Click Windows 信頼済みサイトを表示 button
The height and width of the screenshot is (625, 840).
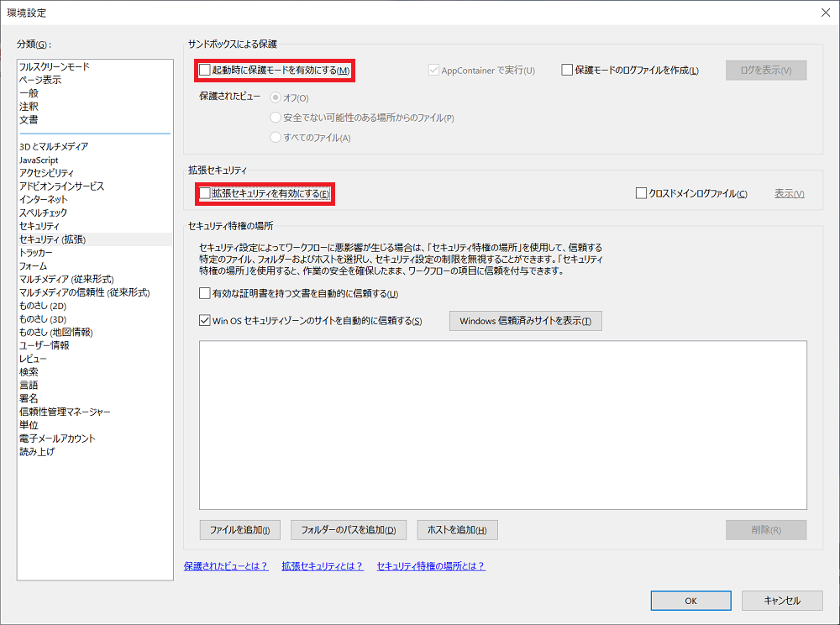point(526,321)
